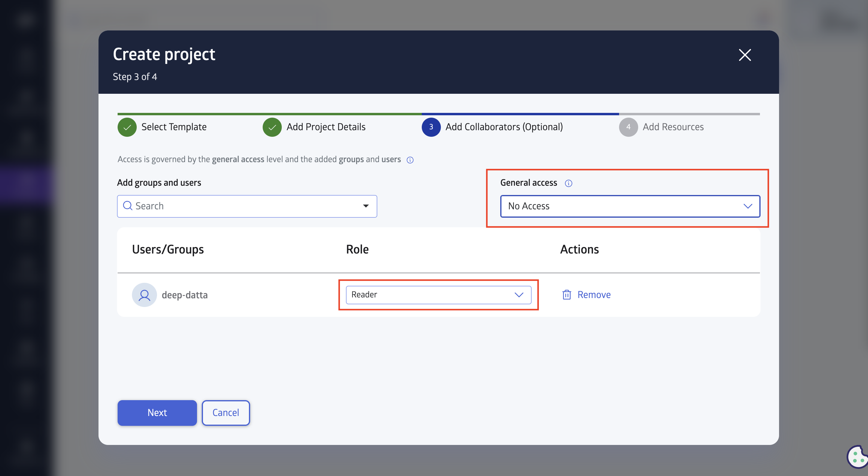This screenshot has height=476, width=868.
Task: Click the Cancel button to dismiss
Action: point(225,413)
